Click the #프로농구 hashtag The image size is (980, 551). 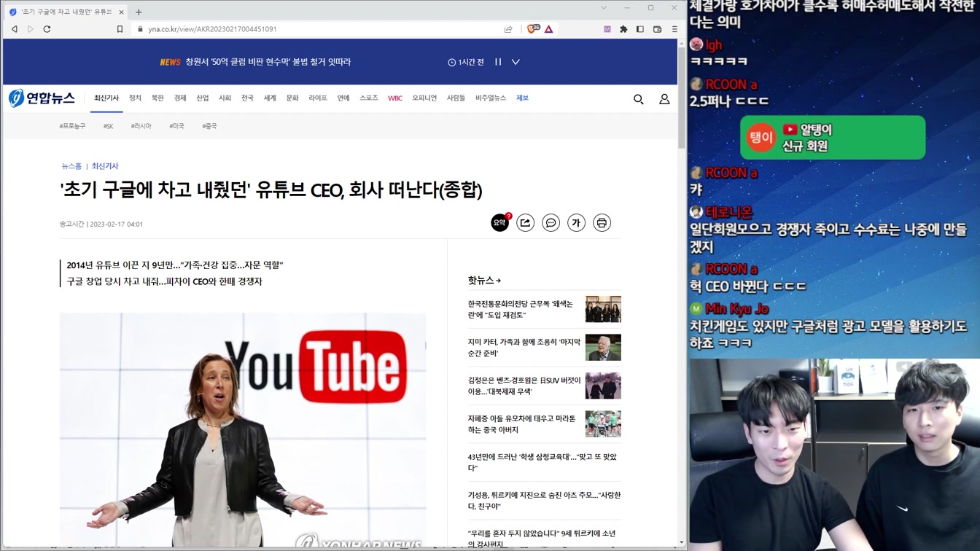(x=72, y=126)
